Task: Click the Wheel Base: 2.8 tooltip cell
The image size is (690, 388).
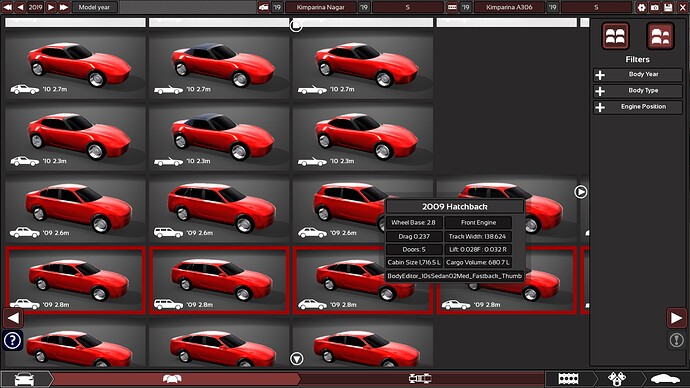Action: pos(414,223)
